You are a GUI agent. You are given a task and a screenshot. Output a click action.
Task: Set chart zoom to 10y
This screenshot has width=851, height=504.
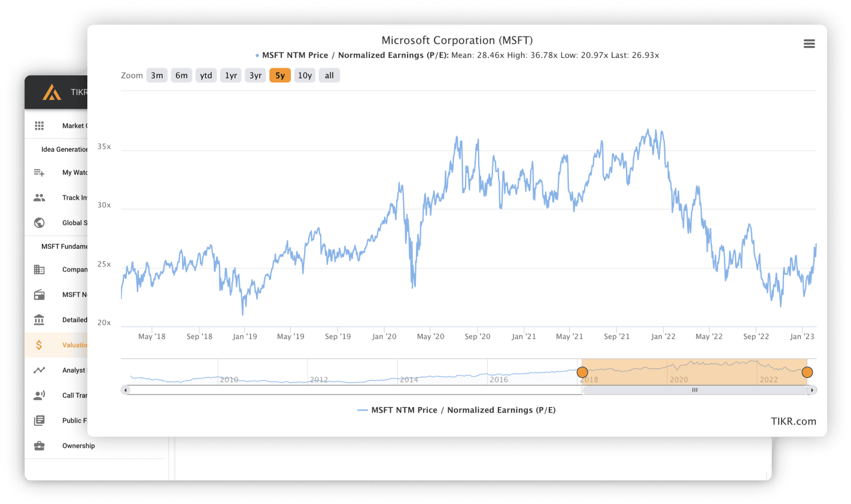(x=305, y=75)
